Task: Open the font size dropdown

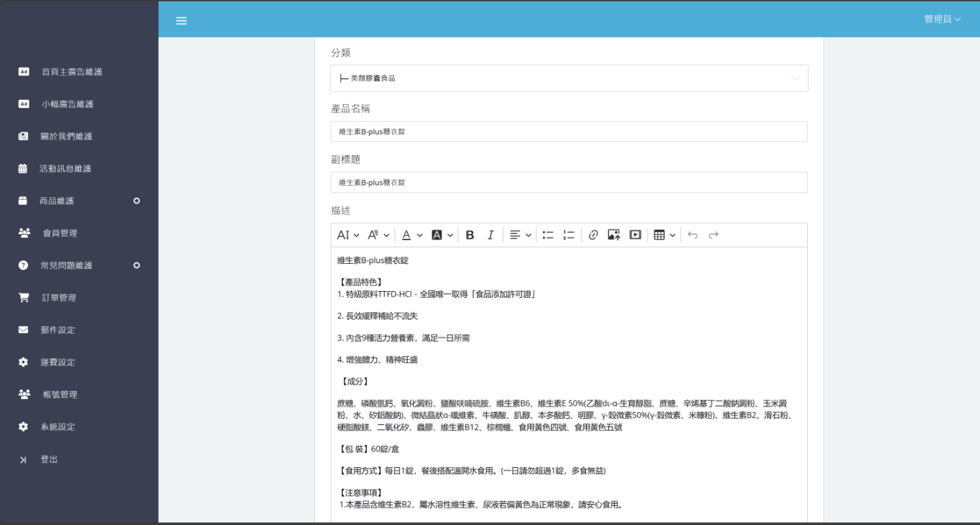Action: pyautogui.click(x=348, y=235)
